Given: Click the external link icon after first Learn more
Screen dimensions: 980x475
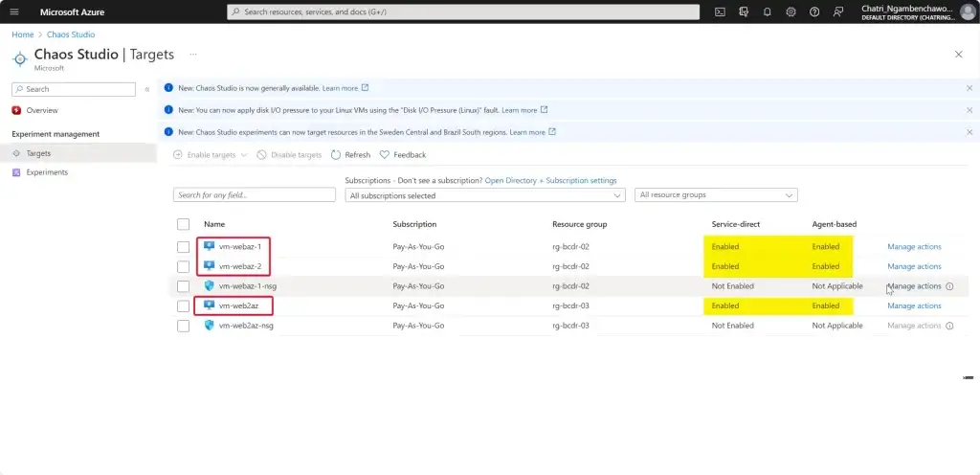Looking at the screenshot, I should [366, 88].
